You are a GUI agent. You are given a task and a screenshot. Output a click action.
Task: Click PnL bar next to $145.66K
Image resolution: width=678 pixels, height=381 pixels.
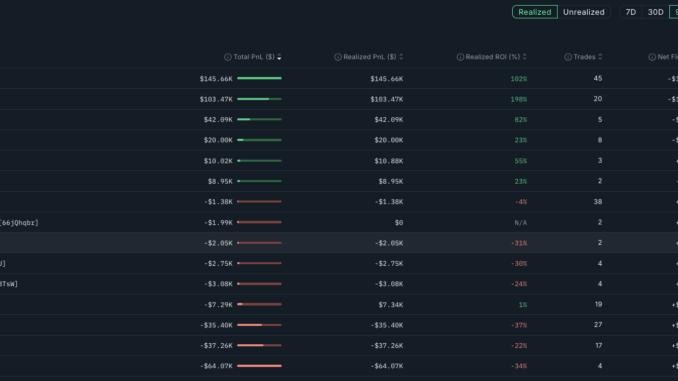(x=259, y=78)
